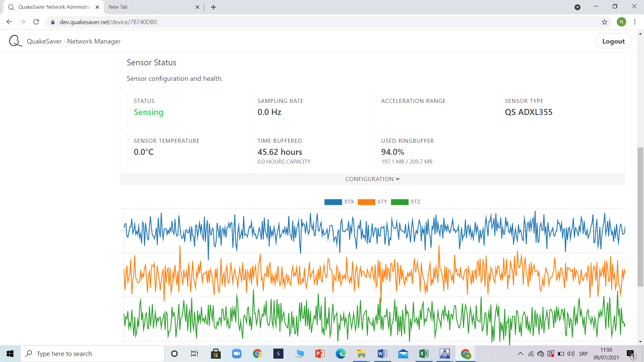Image resolution: width=644 pixels, height=362 pixels.
Task: Go back to the previous page
Action: point(9,22)
